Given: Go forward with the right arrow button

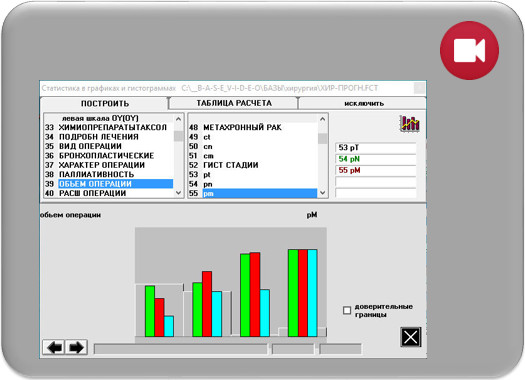Looking at the screenshot, I should click(x=76, y=347).
